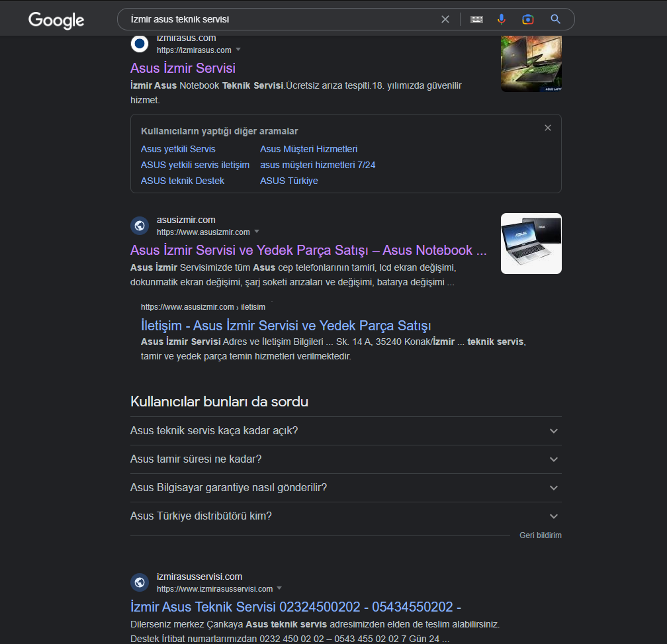Open the 'Asus İzmir Servisi' result
This screenshot has height=644, width=667.
(183, 68)
